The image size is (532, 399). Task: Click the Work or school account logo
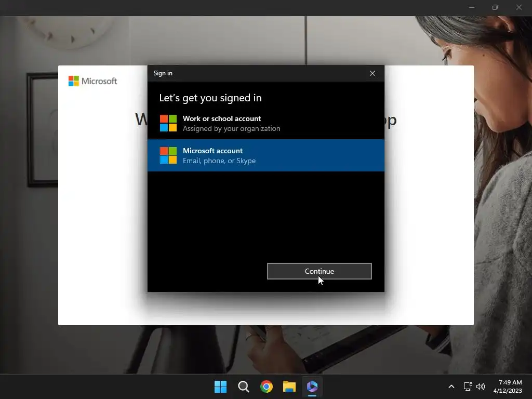click(x=168, y=123)
